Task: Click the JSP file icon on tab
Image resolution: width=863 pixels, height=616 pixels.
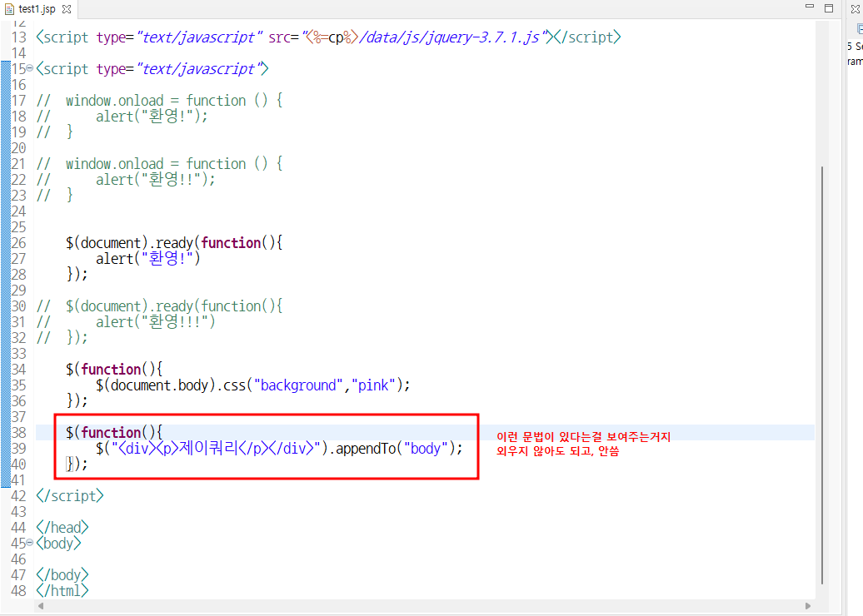Action: 9,9
